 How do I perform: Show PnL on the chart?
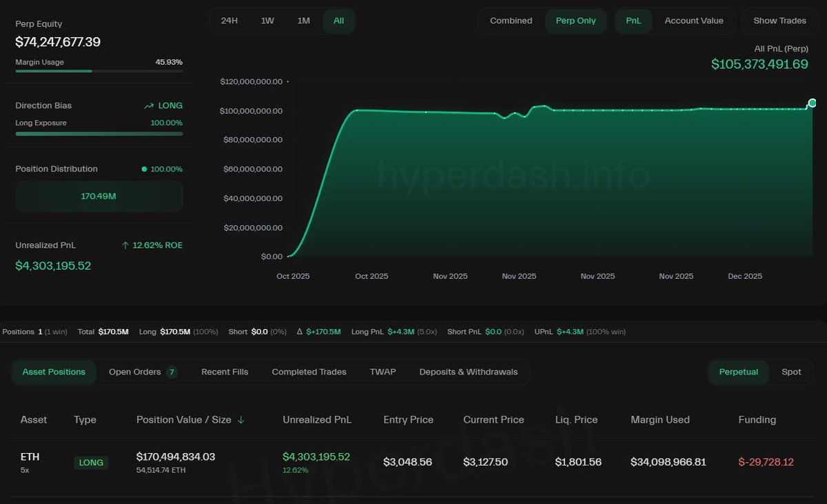click(x=633, y=21)
